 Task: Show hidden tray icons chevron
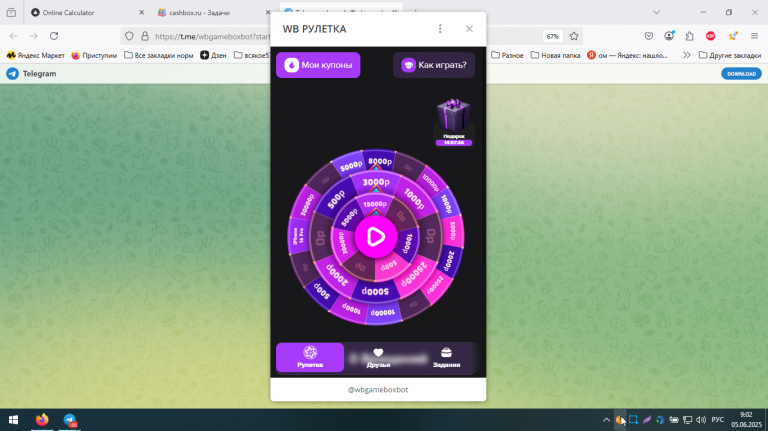606,420
